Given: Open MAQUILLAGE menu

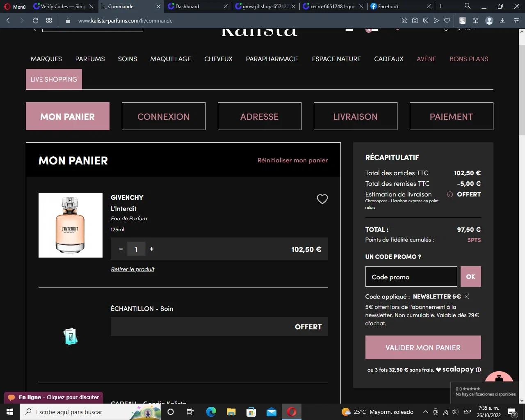Looking at the screenshot, I should pos(171,59).
